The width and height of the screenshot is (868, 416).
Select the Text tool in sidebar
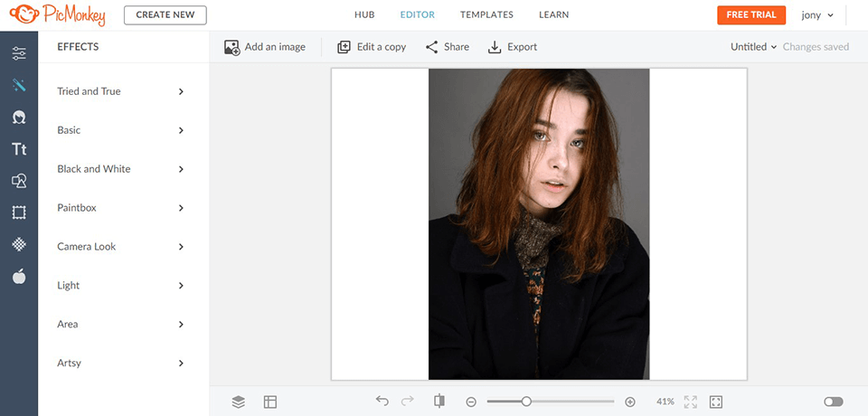pyautogui.click(x=19, y=149)
